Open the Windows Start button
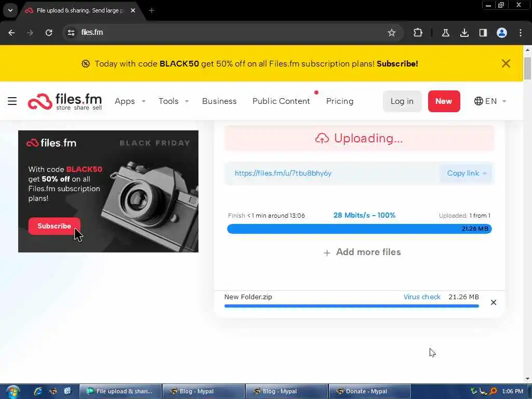Screen dimensions: 532x399 (x=13, y=392)
